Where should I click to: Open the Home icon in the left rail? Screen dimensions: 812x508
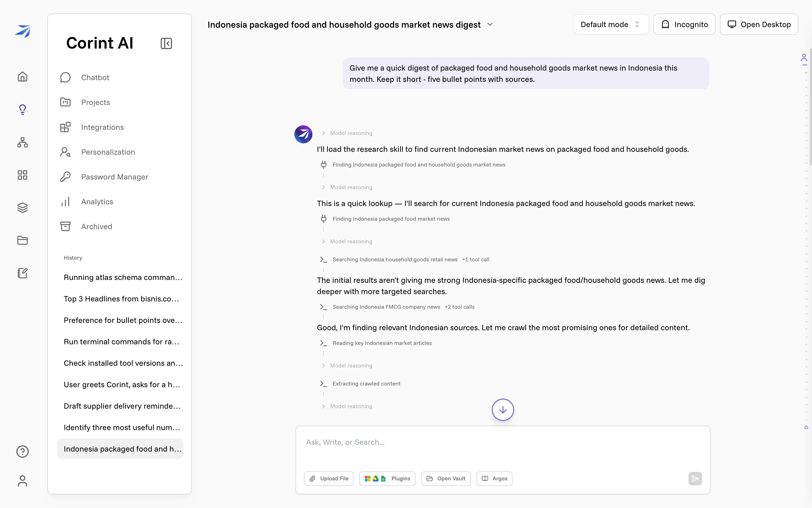(23, 76)
